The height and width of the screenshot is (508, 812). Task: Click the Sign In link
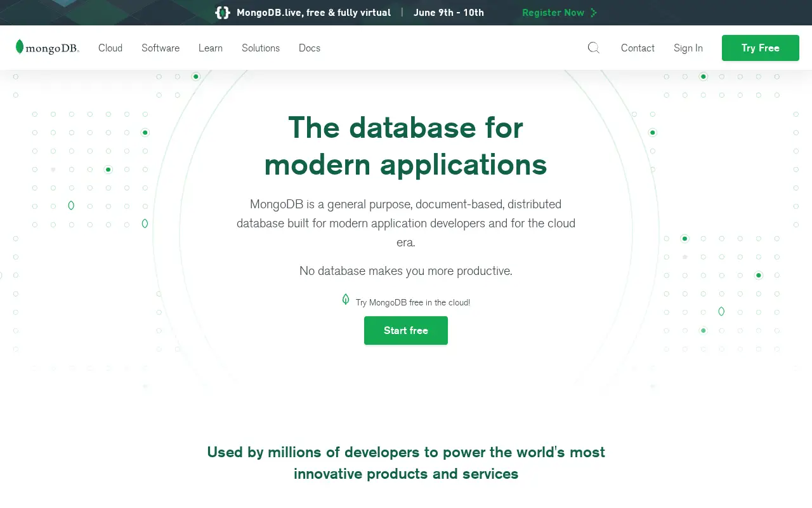(x=688, y=48)
